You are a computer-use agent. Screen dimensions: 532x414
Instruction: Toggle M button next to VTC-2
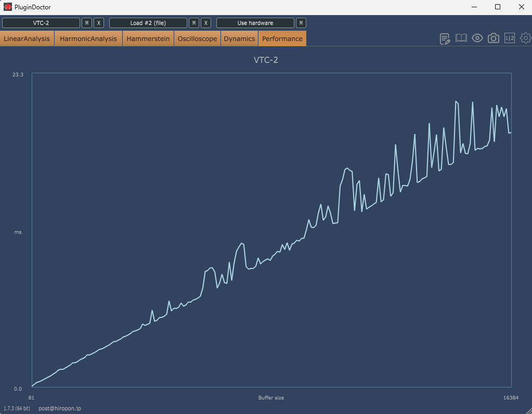click(87, 23)
